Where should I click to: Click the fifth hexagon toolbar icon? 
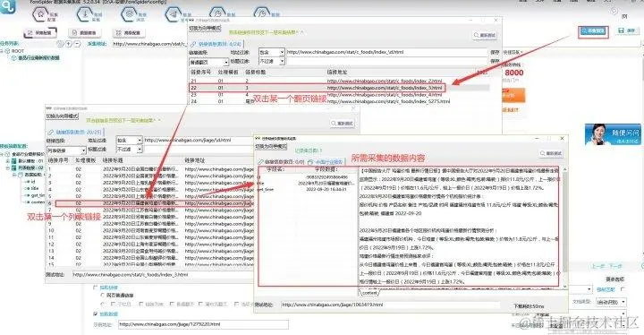[x=217, y=13]
